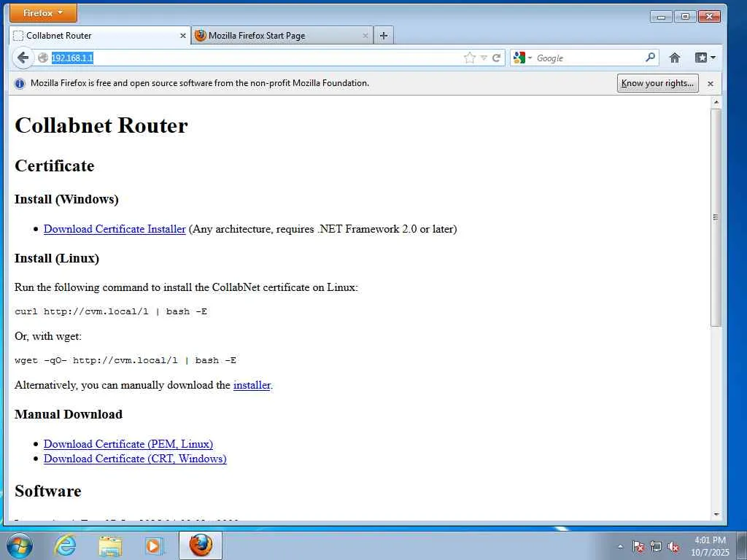The width and height of the screenshot is (747, 560).
Task: Click the site identity globe icon
Action: click(43, 58)
